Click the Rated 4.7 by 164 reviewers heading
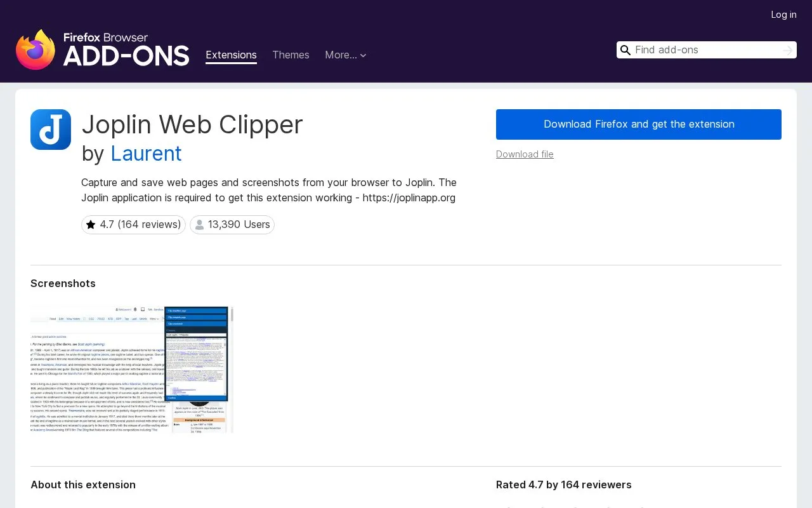This screenshot has height=508, width=812. pos(564,485)
